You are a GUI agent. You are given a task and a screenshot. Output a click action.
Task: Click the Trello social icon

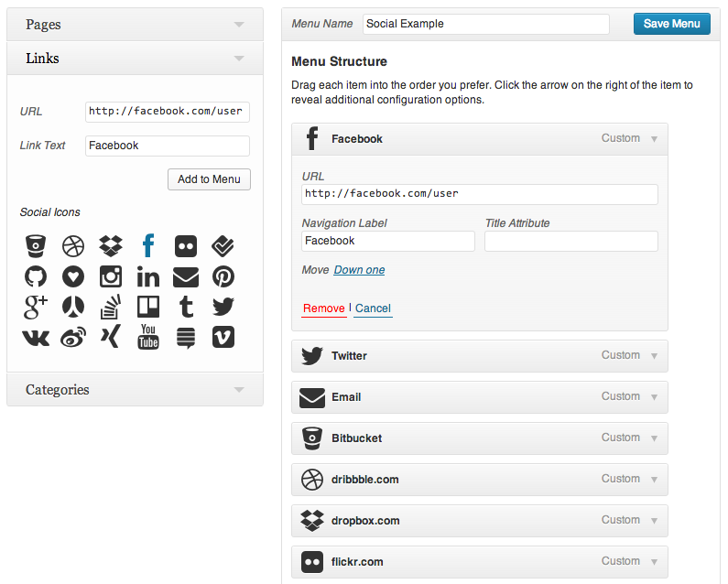(x=148, y=307)
